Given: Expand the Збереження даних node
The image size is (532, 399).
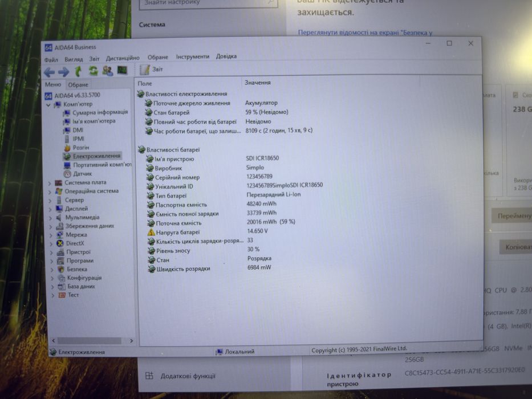Looking at the screenshot, I should tap(51, 227).
